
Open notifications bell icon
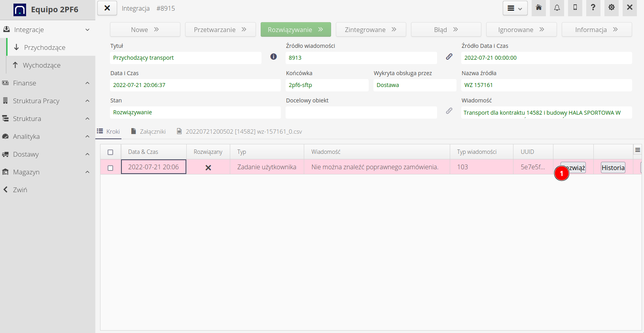tap(557, 8)
